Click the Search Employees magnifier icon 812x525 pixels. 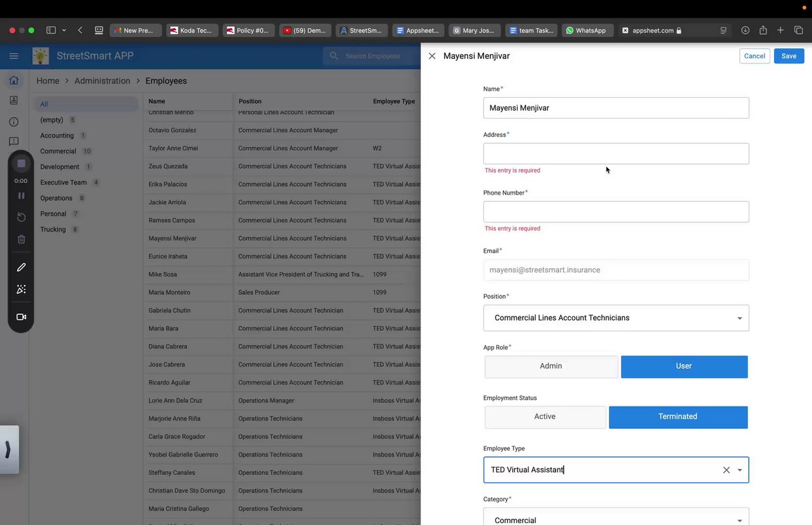click(x=334, y=56)
